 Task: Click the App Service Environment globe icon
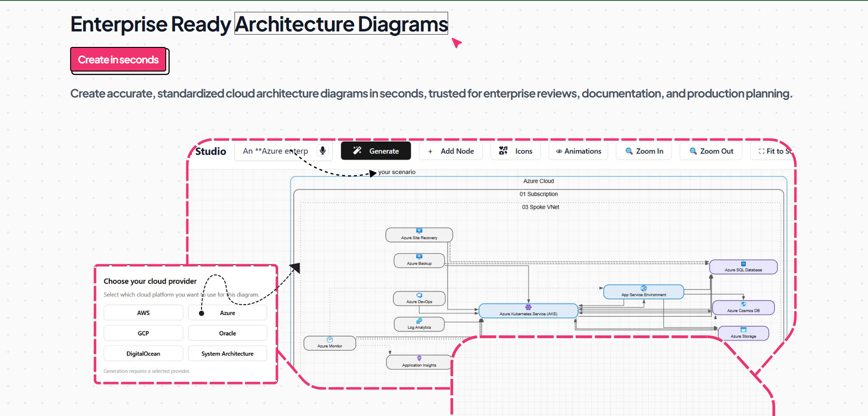643,288
